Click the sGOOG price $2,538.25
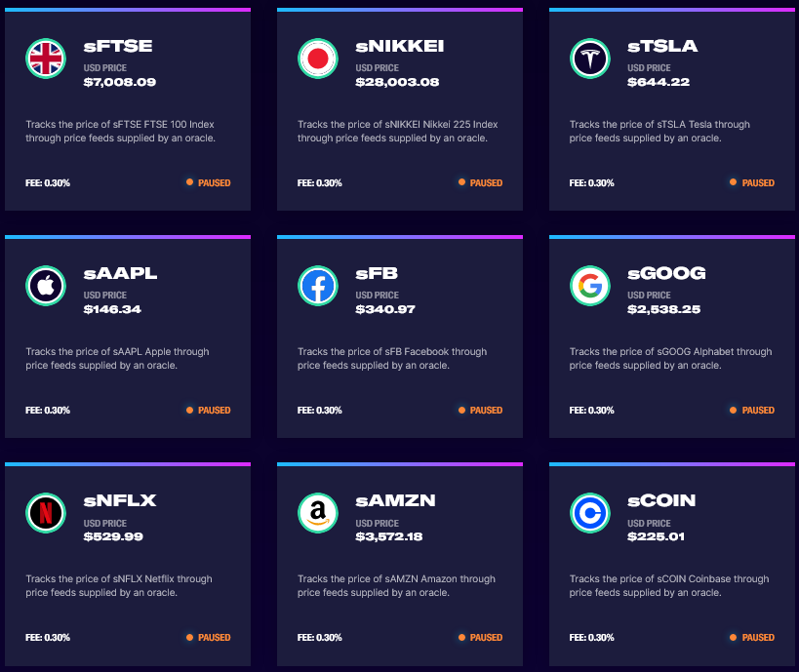Screen dimensions: 799x672 pyautogui.click(x=664, y=309)
